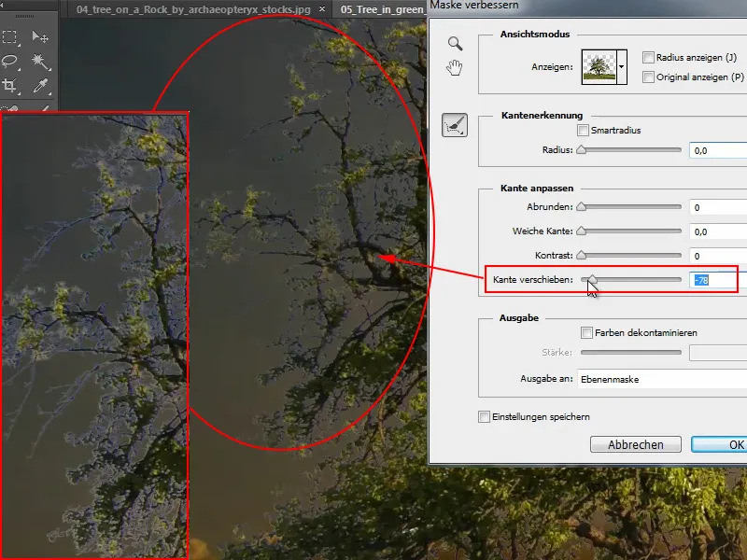747x560 pixels.
Task: Select the Magic Wand tool
Action: click(40, 61)
